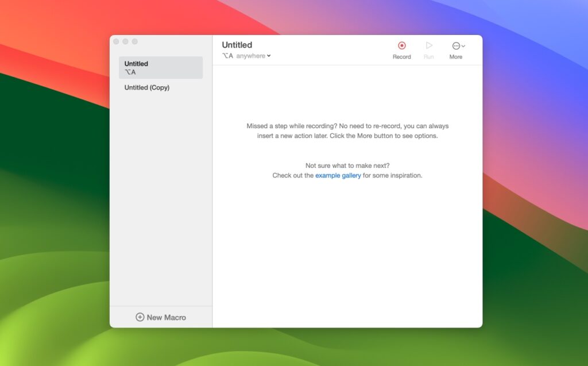
Task: Select the Untitled (Copy) macro
Action: coord(146,87)
